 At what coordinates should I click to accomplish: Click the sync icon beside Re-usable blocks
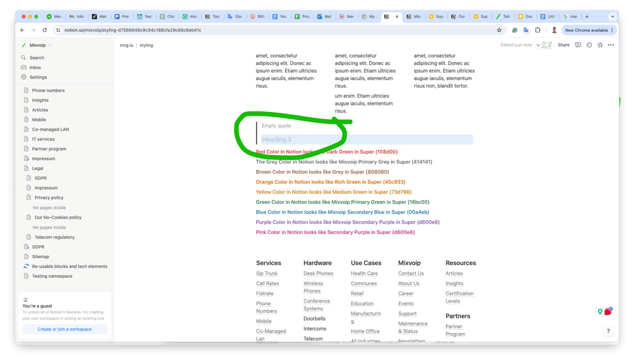[26, 266]
